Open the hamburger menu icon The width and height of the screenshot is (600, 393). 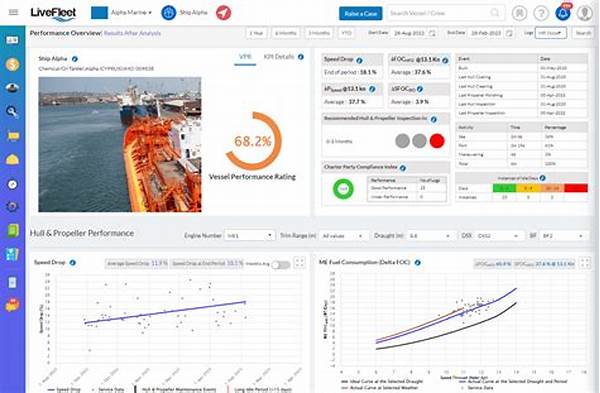click(13, 12)
